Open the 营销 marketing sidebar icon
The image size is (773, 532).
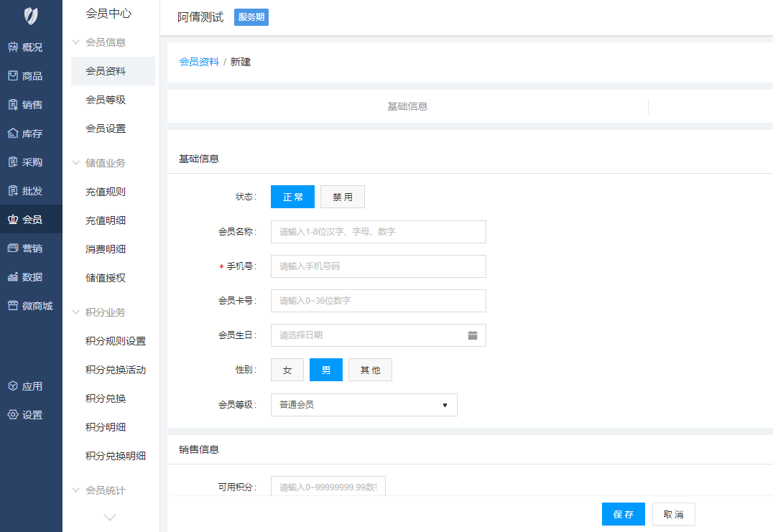(13, 248)
